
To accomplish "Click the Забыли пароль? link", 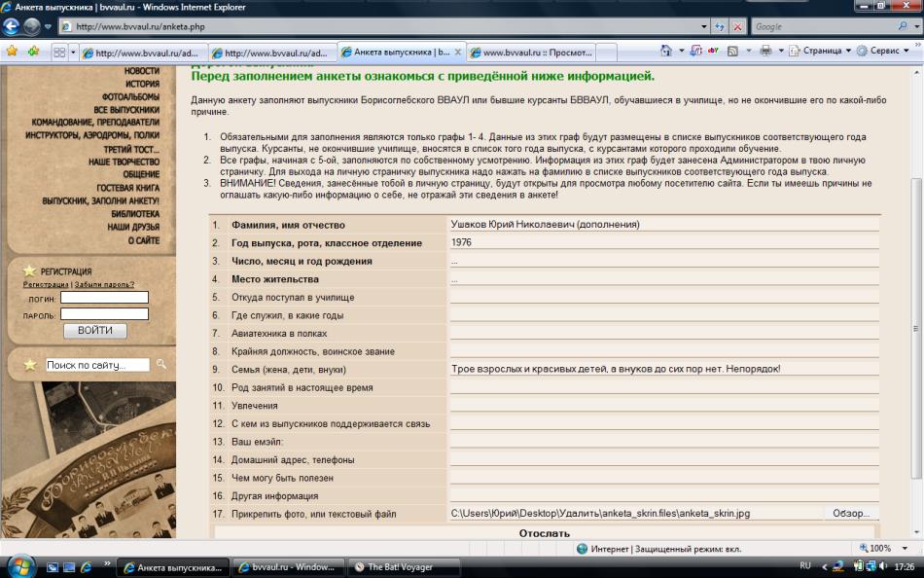I will click(104, 284).
